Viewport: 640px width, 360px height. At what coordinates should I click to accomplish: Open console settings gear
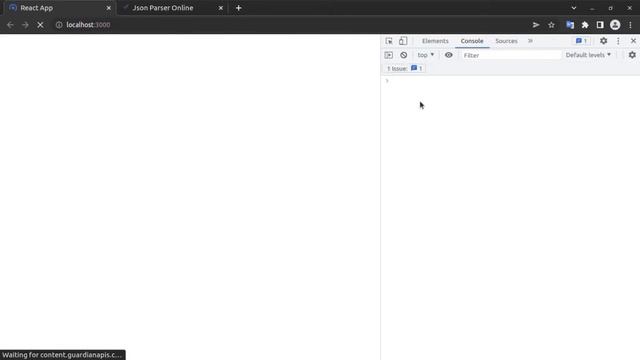(632, 55)
